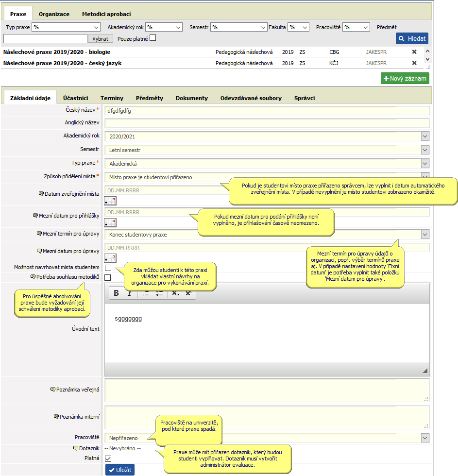The width and height of the screenshot is (458, 476).
Task: Focus the Předmět filter text field
Action: 45,38
